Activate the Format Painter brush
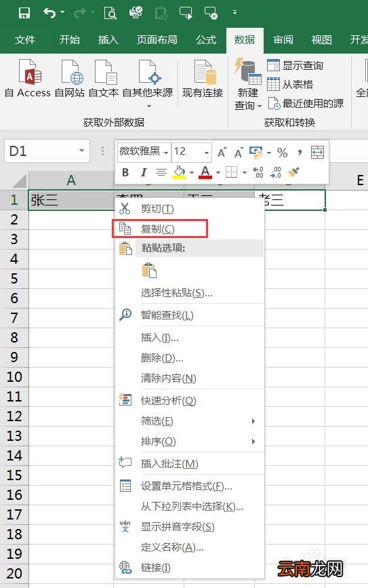The width and height of the screenshot is (368, 588). pos(293,172)
